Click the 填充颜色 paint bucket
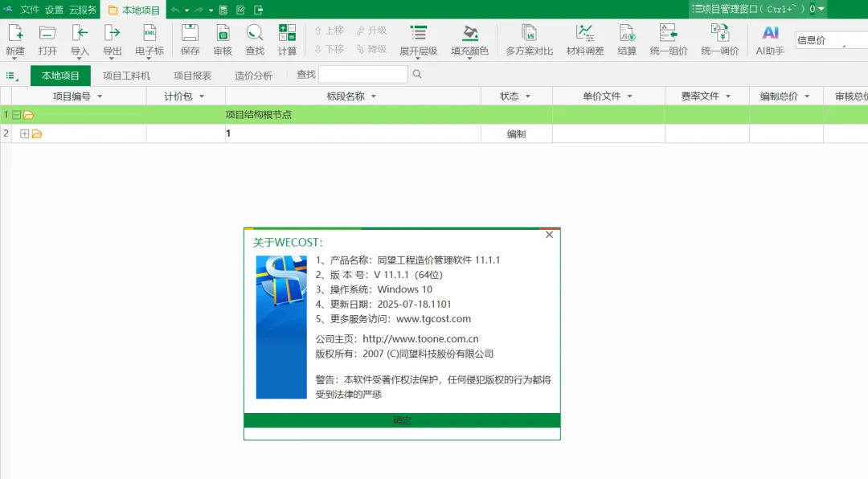The width and height of the screenshot is (868, 479). [470, 33]
